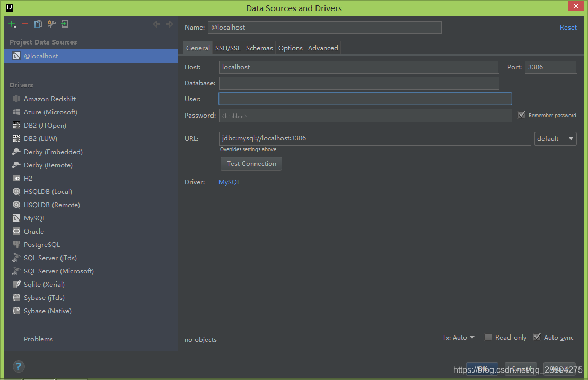
Task: Click the red minus Remove icon
Action: coord(25,24)
